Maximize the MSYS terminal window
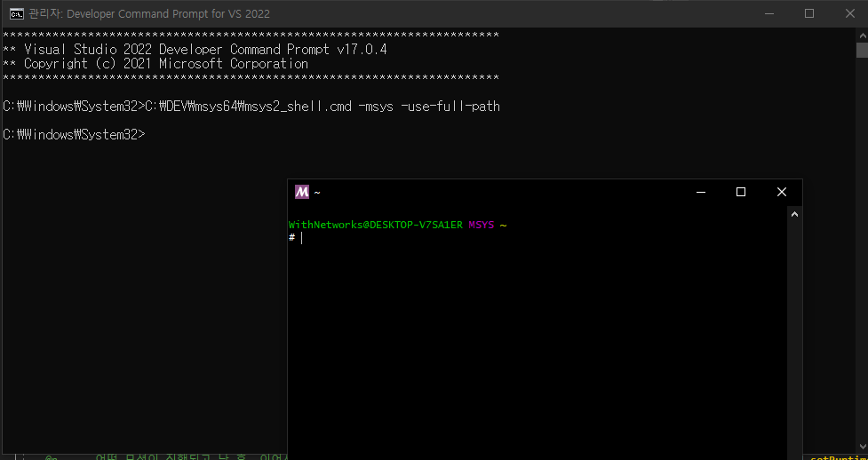The image size is (868, 460). (741, 192)
